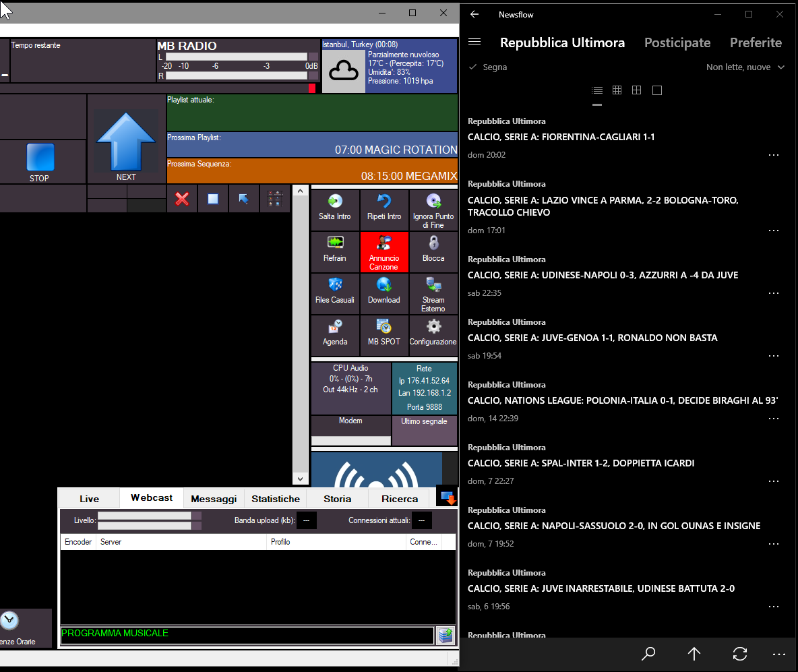This screenshot has height=672, width=798.
Task: Toggle the Blocca lock button
Action: pos(433,251)
